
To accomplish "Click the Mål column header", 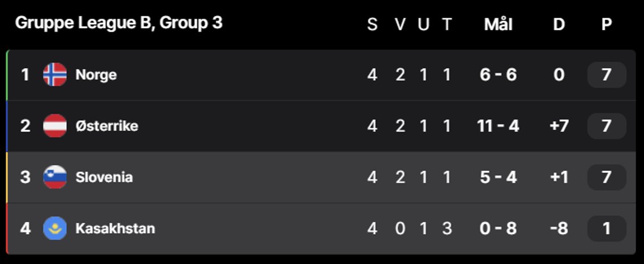I will click(498, 24).
